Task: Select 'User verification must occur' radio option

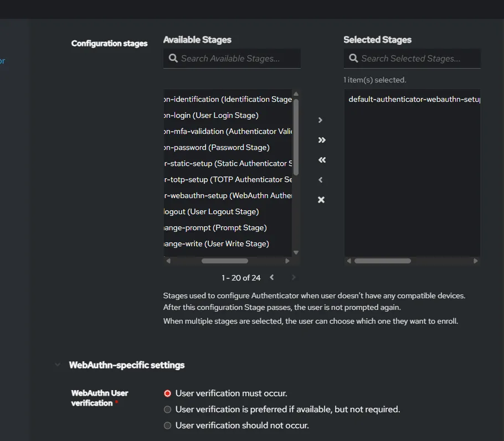Action: (167, 393)
